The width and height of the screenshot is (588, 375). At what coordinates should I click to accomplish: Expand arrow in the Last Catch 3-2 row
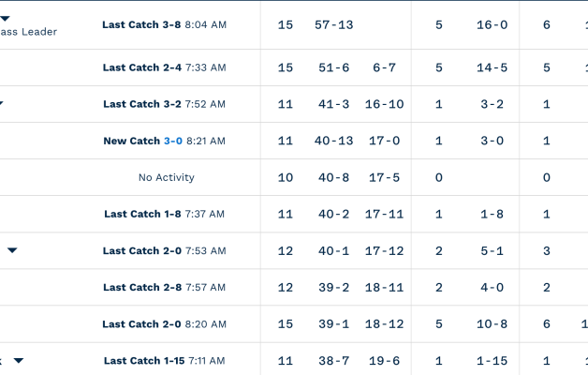(2, 104)
